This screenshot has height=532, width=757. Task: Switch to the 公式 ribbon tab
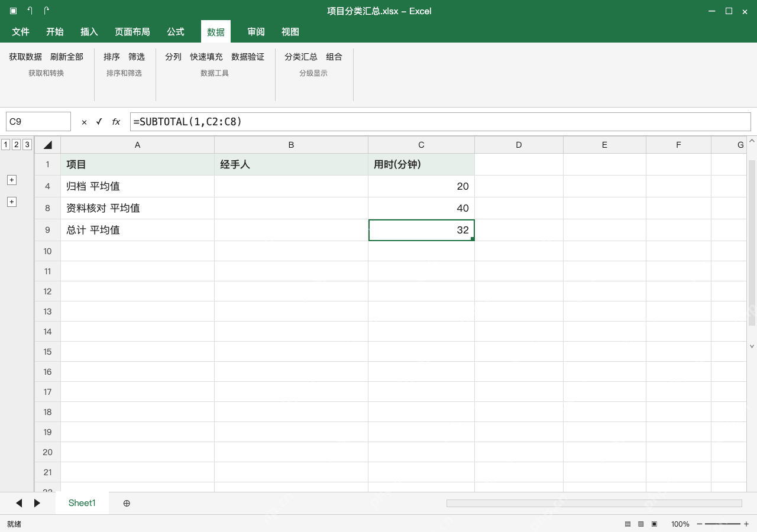[176, 32]
